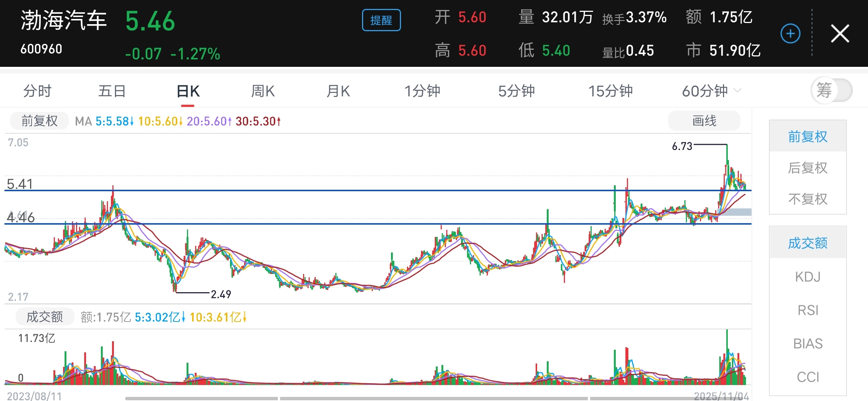The image size is (868, 401).
Task: Close the stock chart with X
Action: (x=840, y=34)
